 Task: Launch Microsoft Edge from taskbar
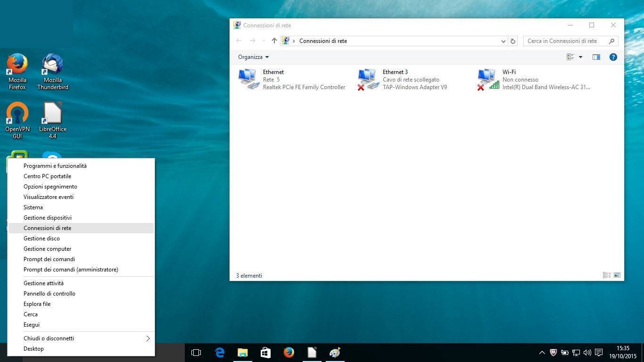(220, 353)
